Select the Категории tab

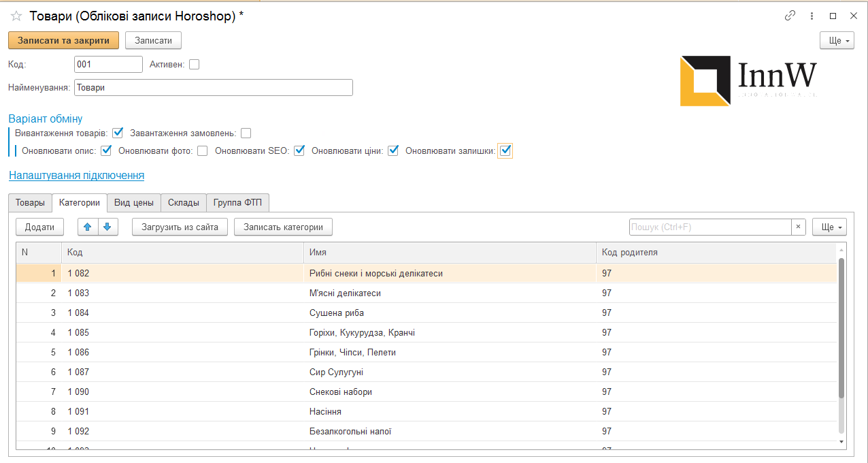click(80, 203)
